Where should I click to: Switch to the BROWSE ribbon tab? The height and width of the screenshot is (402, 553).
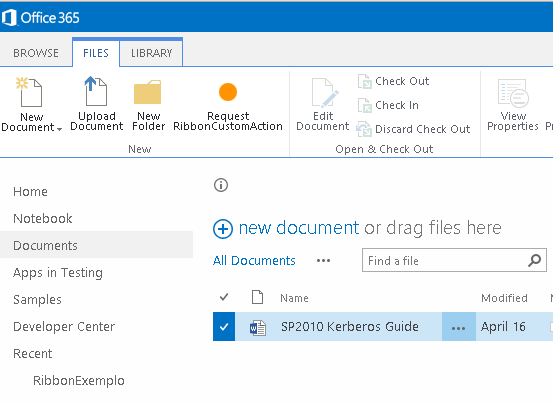[36, 53]
